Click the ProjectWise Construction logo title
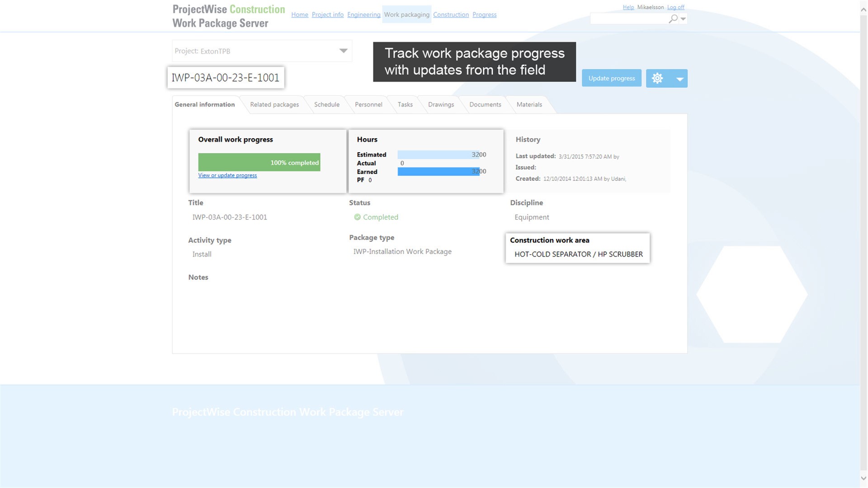The height and width of the screenshot is (488, 868). click(x=229, y=16)
